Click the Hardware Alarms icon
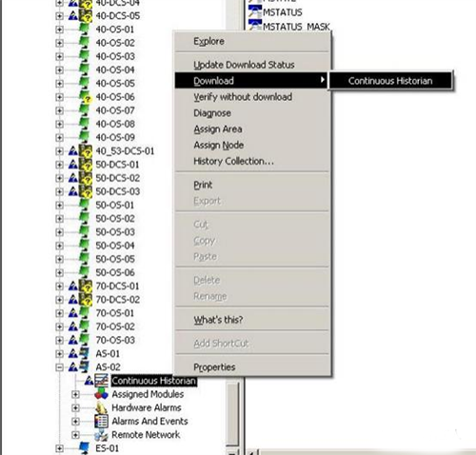 (101, 407)
